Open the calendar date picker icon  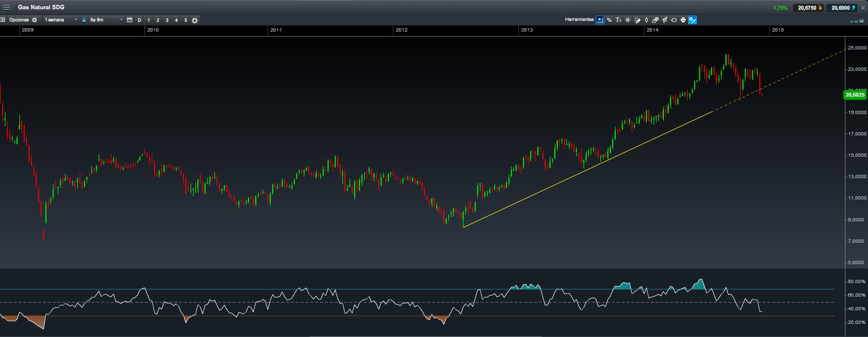(x=129, y=20)
